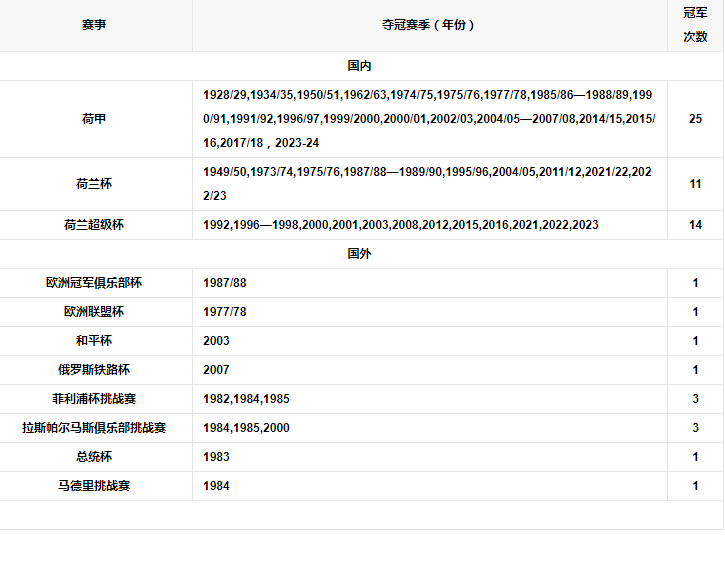Click the title count 11 for 荷兰杯
The width and height of the screenshot is (725, 571).
[x=695, y=184]
